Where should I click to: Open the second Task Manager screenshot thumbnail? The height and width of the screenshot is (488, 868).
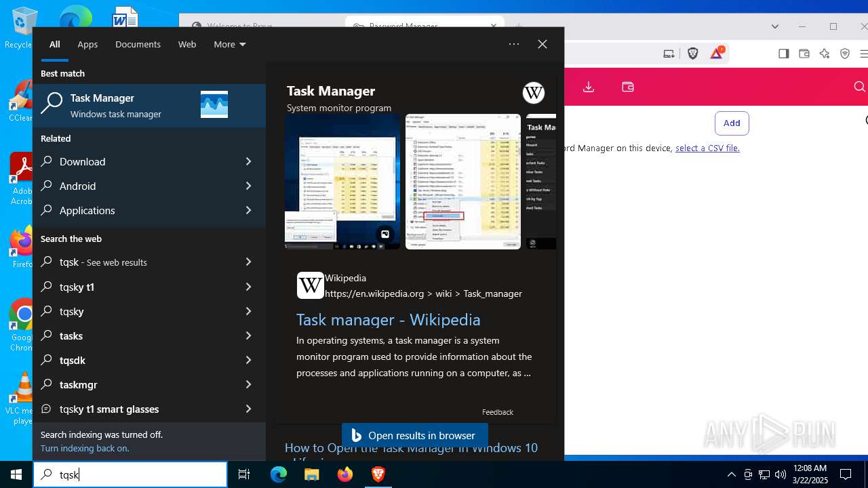click(463, 182)
